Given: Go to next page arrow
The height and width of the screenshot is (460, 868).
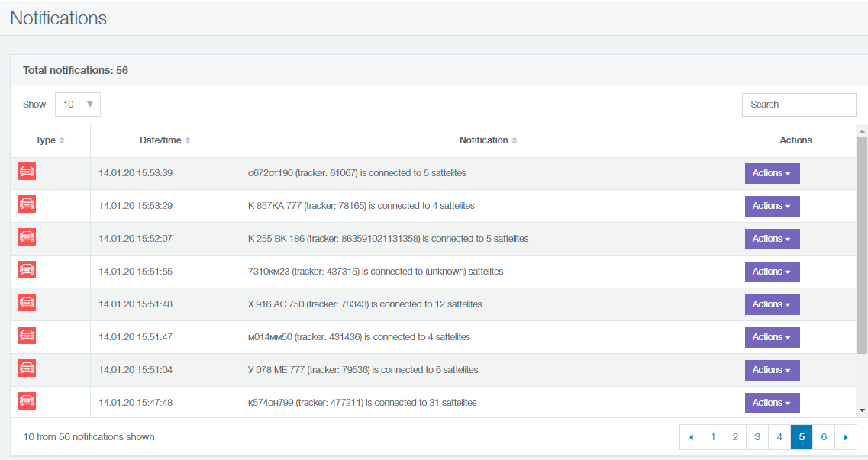Looking at the screenshot, I should pyautogui.click(x=846, y=437).
